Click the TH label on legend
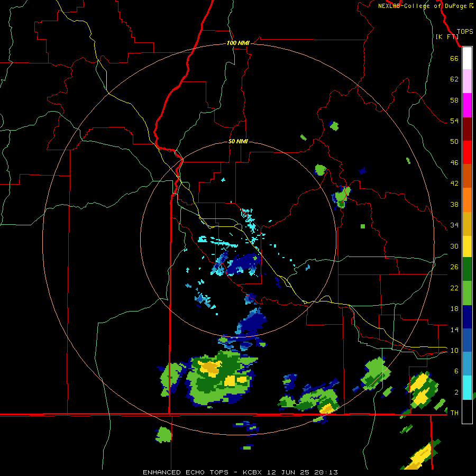The height and width of the screenshot is (476, 476). tap(454, 413)
